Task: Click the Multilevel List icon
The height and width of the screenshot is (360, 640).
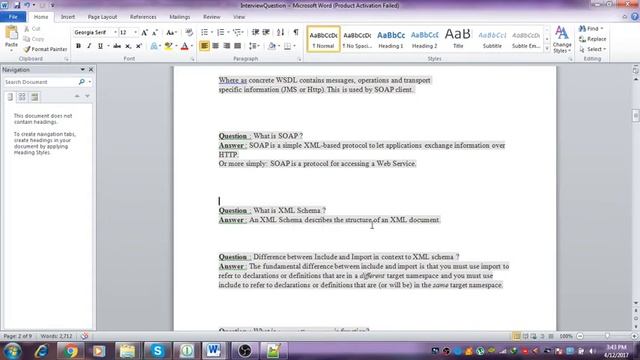Action: 238,32
